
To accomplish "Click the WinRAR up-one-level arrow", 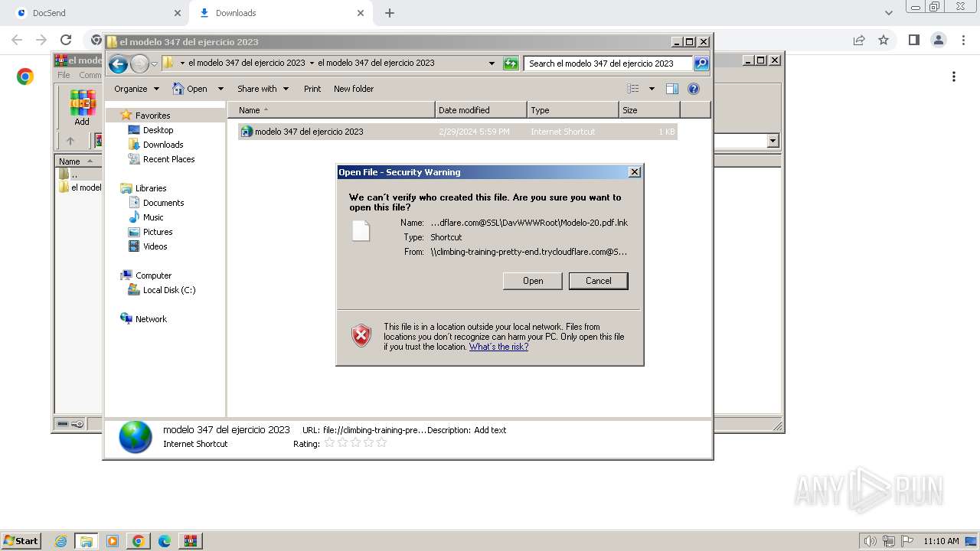I will click(x=70, y=141).
